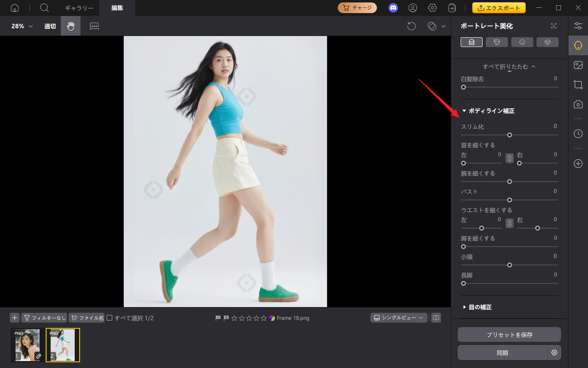This screenshot has height=368, width=588.
Task: Expand the 目の補正 section
Action: tap(465, 307)
